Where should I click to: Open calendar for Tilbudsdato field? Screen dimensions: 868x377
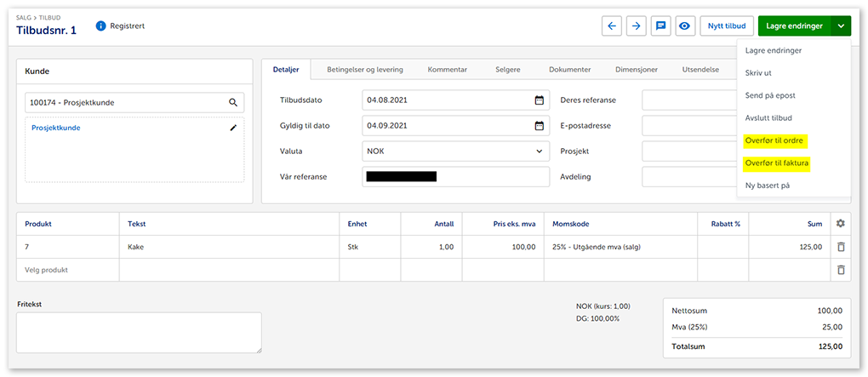point(539,100)
